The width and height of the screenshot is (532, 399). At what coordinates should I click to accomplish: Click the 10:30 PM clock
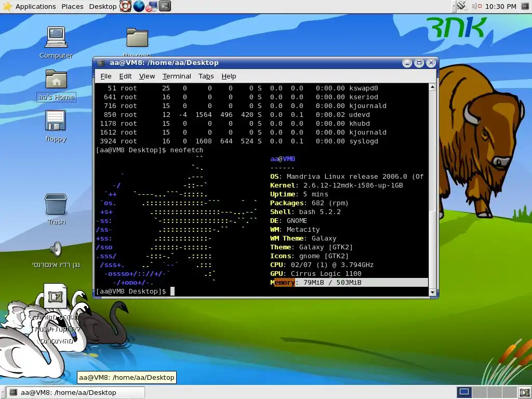(x=500, y=6)
